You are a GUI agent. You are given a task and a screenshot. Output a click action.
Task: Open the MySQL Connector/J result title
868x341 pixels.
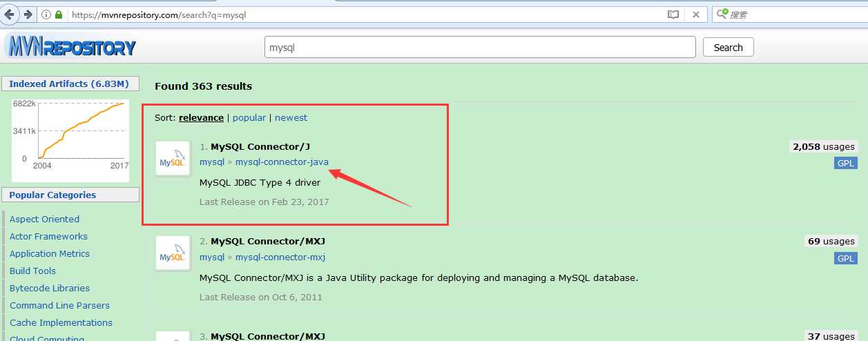[x=261, y=146]
